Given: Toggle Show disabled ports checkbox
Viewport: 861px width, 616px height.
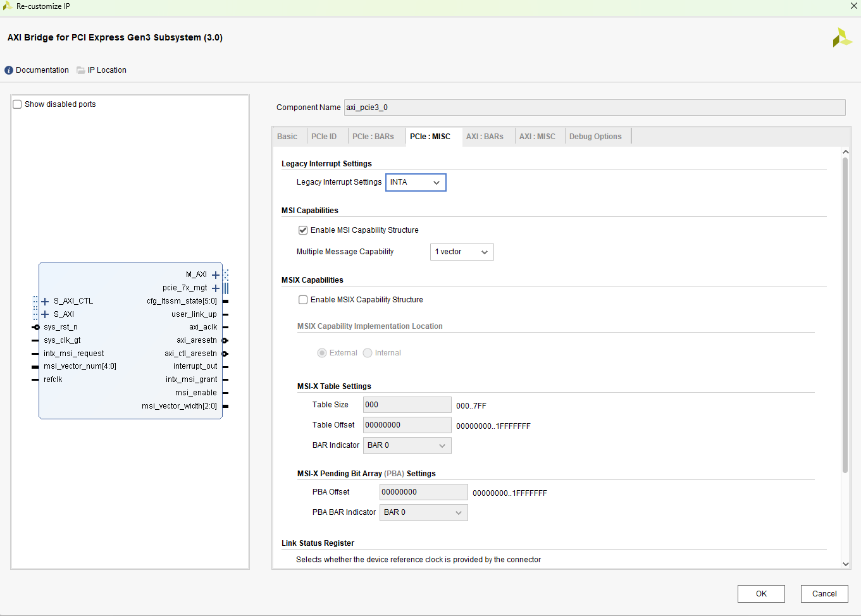Looking at the screenshot, I should (17, 104).
